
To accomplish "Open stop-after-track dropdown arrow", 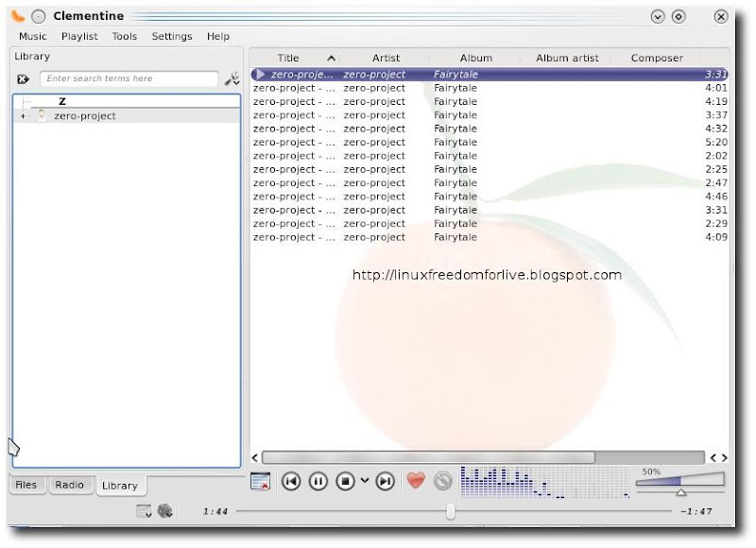I will (x=365, y=481).
